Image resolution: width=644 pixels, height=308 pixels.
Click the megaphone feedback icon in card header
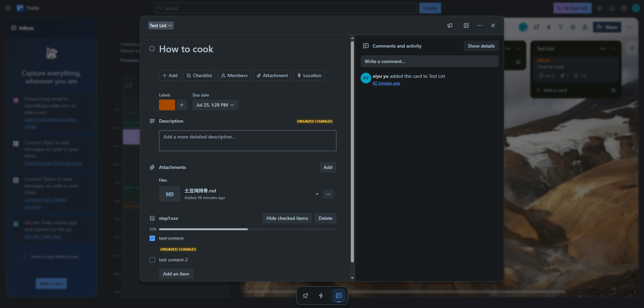coord(450,25)
